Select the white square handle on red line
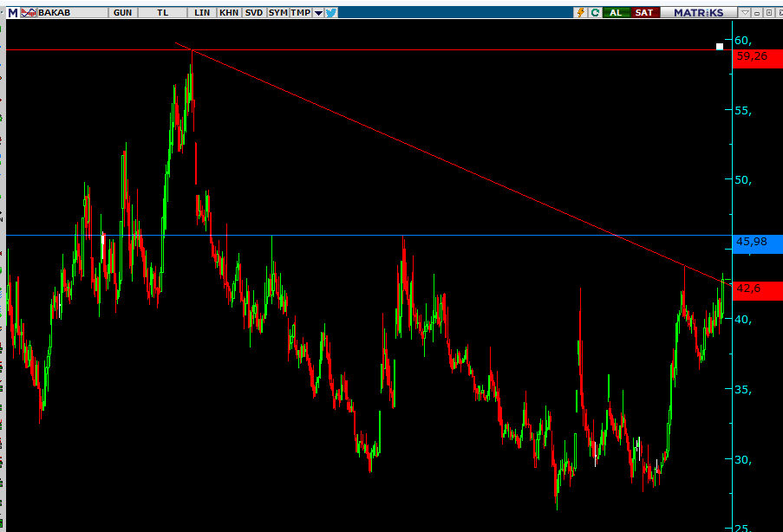Viewport: 783px width, 532px height. [720, 47]
